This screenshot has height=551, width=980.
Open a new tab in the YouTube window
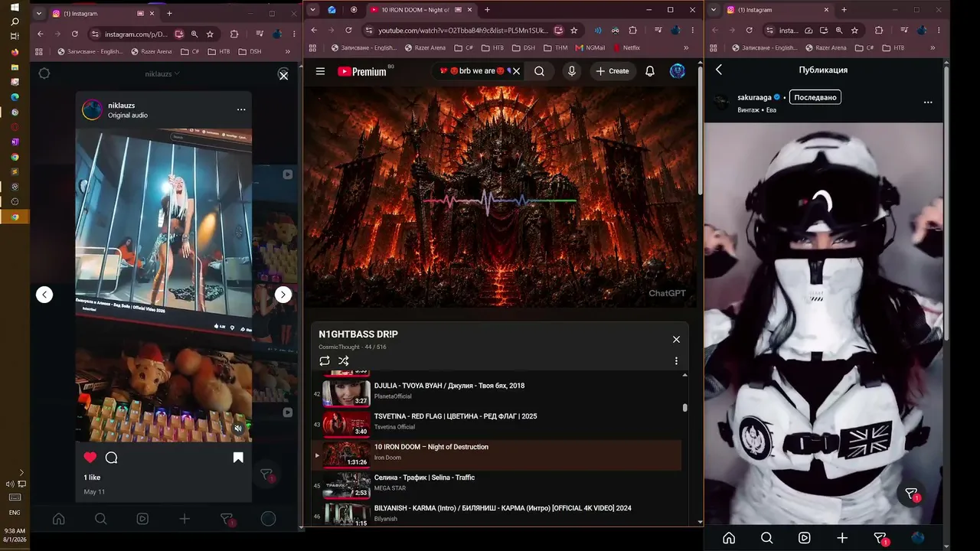click(x=487, y=10)
